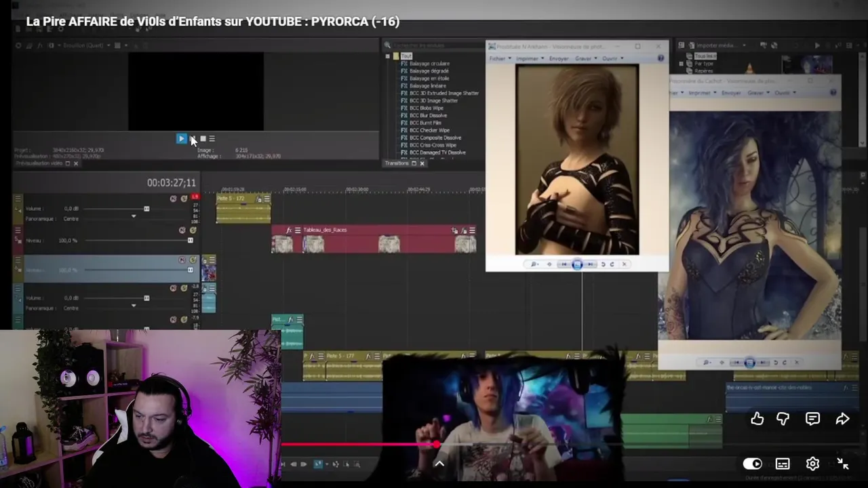Expand the chevron above player controls

(x=439, y=464)
